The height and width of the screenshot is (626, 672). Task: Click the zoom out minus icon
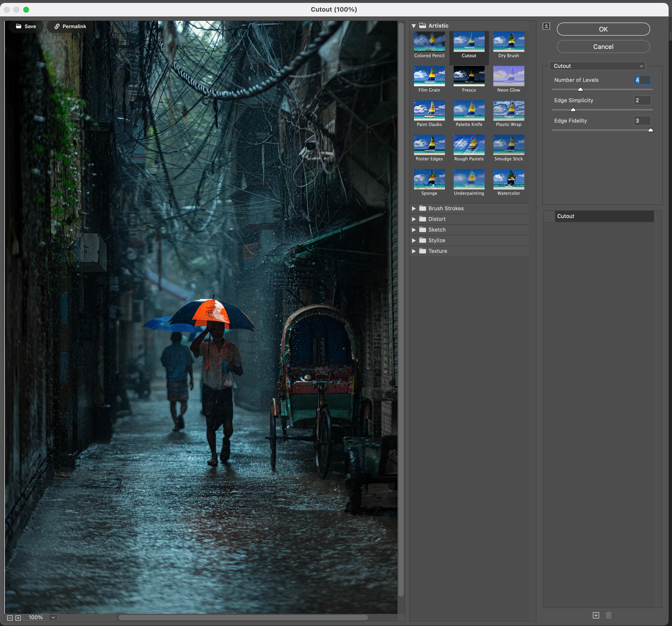pyautogui.click(x=10, y=618)
